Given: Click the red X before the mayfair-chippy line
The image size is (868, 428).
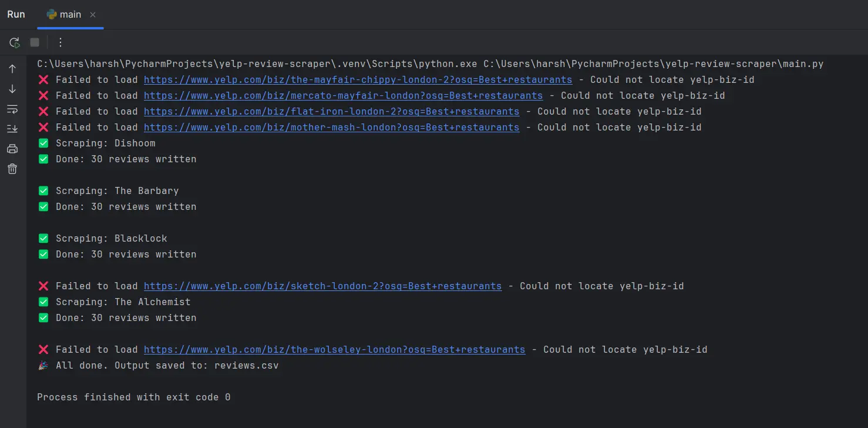Looking at the screenshot, I should pos(43,79).
